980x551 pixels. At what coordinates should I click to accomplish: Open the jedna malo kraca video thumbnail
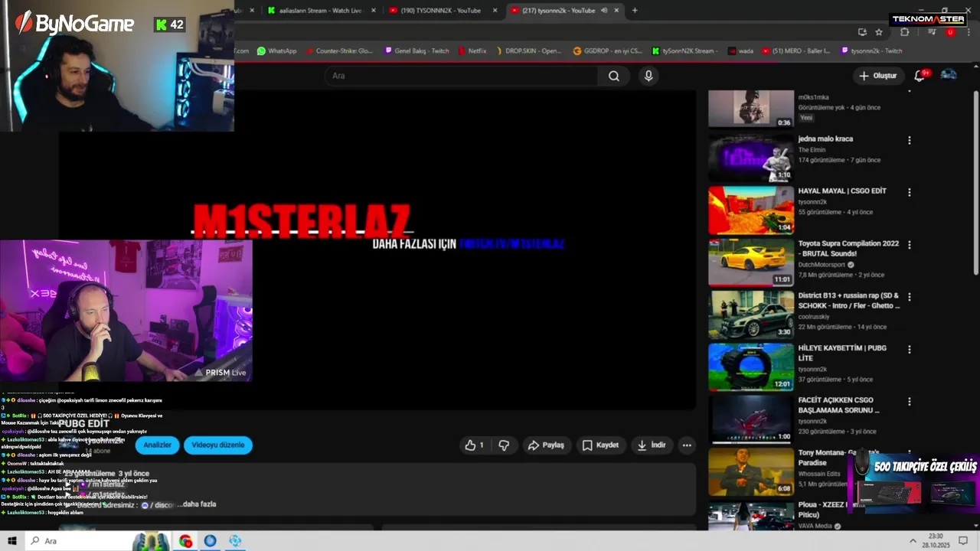point(751,158)
